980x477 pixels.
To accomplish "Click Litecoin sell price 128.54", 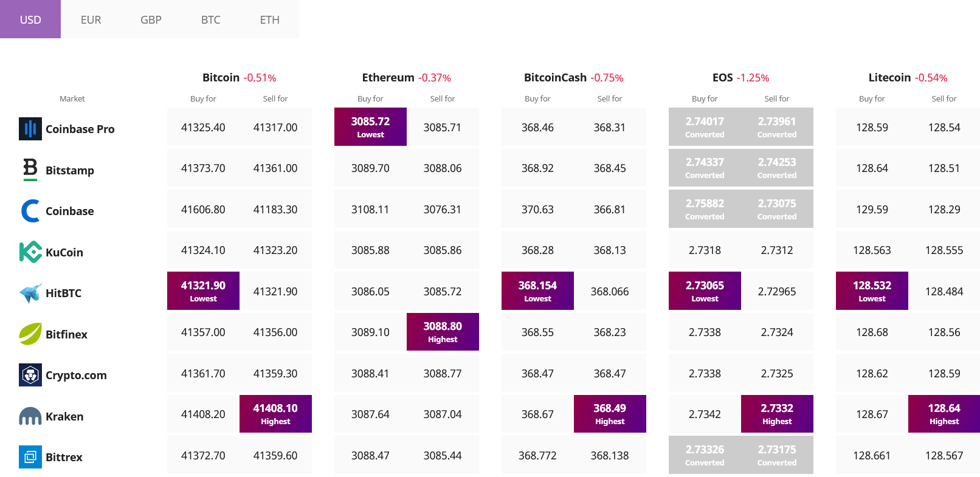I will [944, 127].
